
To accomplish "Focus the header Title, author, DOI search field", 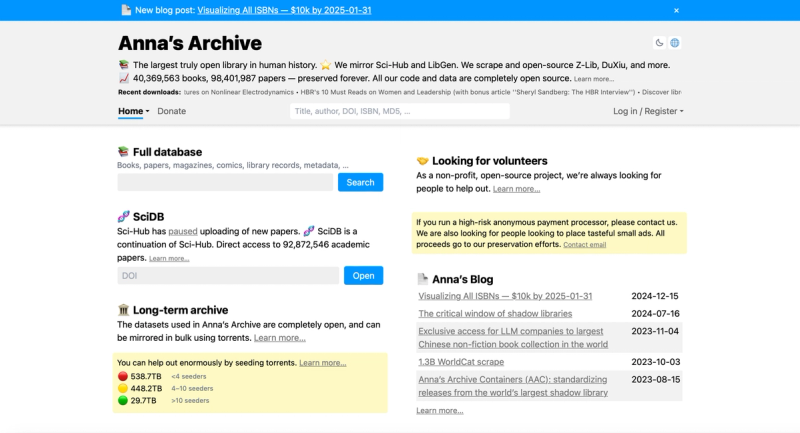I will coord(399,111).
